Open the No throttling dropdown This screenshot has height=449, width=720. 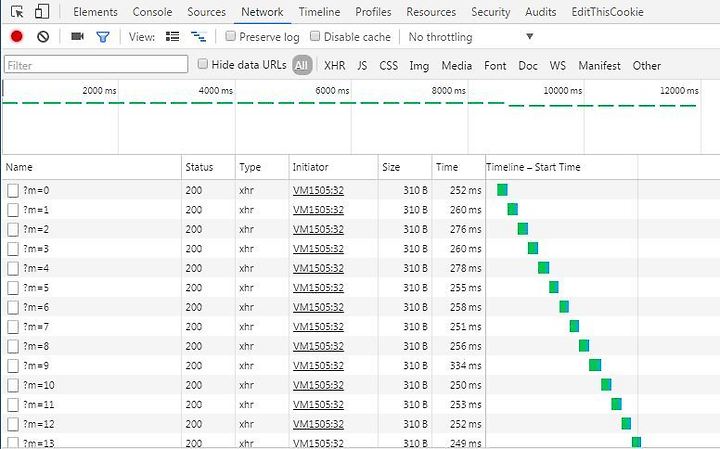(471, 37)
